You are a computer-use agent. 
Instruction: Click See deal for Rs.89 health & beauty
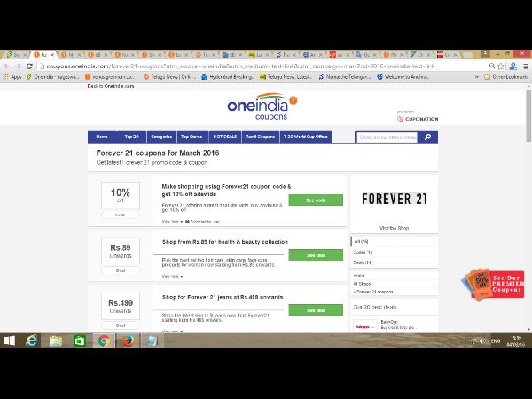tap(315, 255)
